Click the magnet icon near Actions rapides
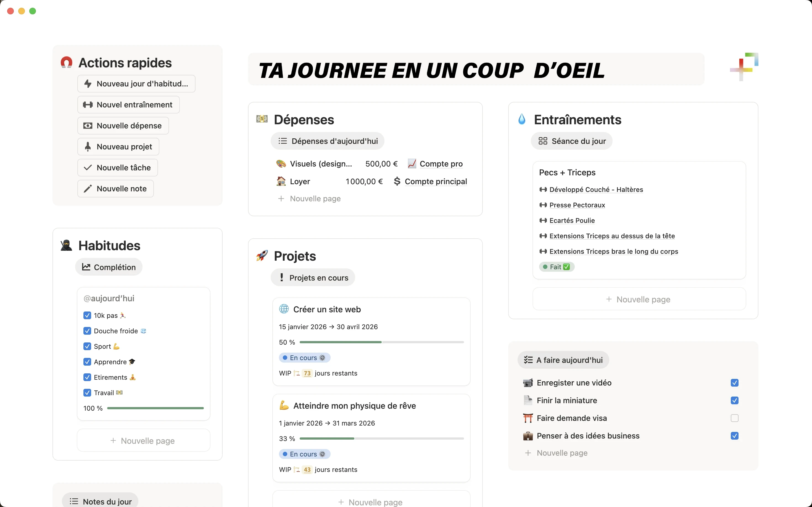 66,62
